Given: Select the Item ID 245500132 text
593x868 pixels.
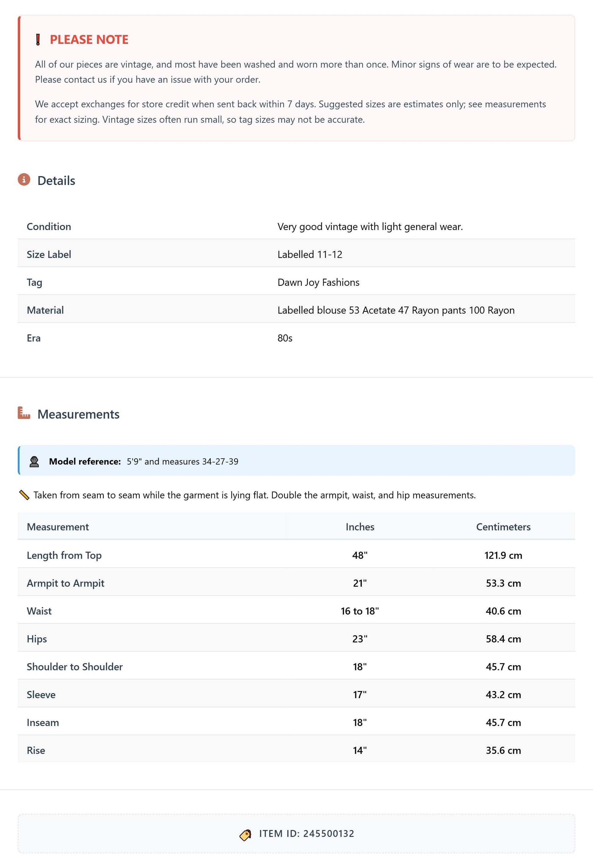Looking at the screenshot, I should coord(306,834).
